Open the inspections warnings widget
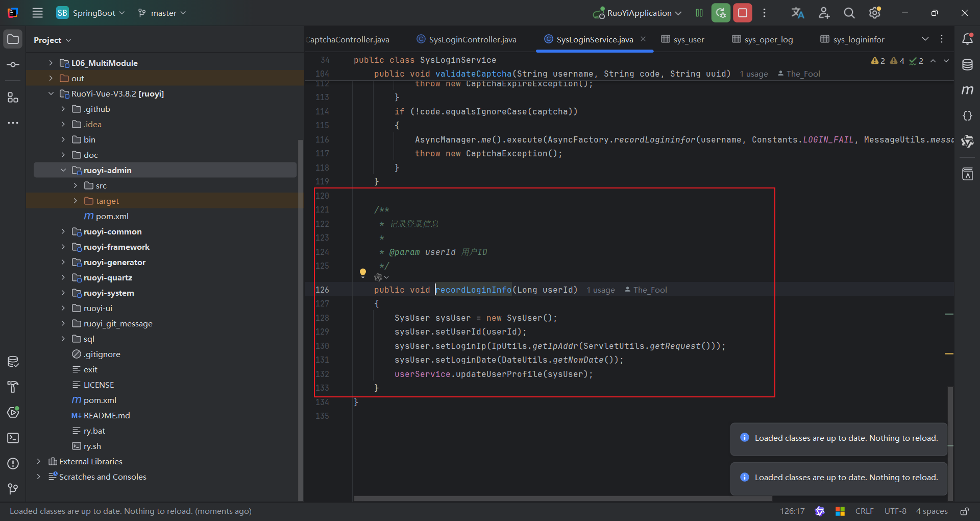 tap(897, 61)
